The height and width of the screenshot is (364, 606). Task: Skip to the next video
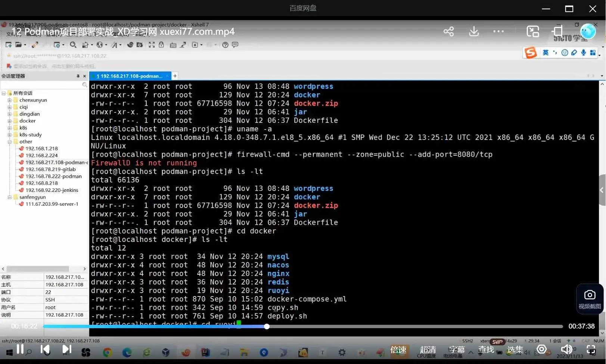[66, 349]
